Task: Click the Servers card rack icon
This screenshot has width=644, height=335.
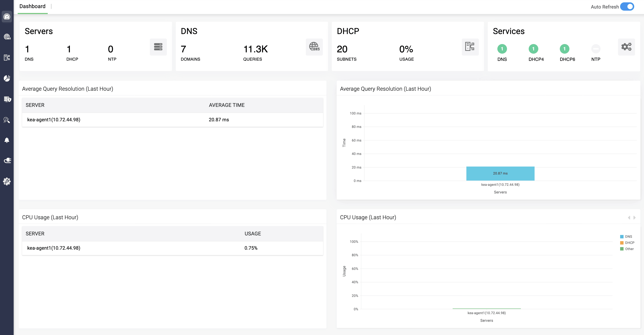Action: (x=158, y=47)
